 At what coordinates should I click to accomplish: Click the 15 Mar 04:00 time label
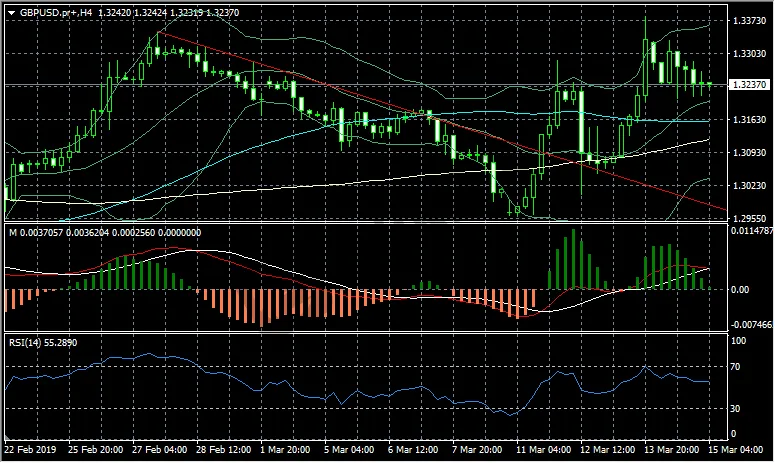[x=735, y=450]
